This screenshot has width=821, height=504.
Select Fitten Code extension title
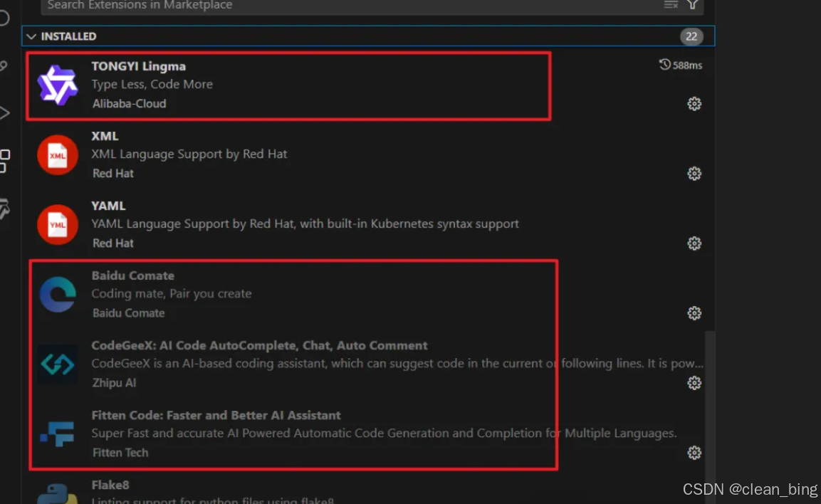(x=216, y=415)
